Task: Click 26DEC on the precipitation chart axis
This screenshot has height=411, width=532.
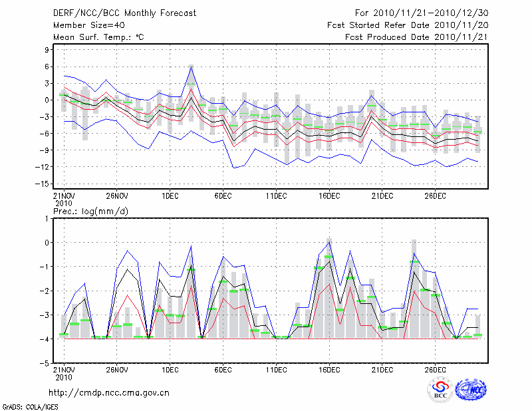Action: (x=435, y=369)
